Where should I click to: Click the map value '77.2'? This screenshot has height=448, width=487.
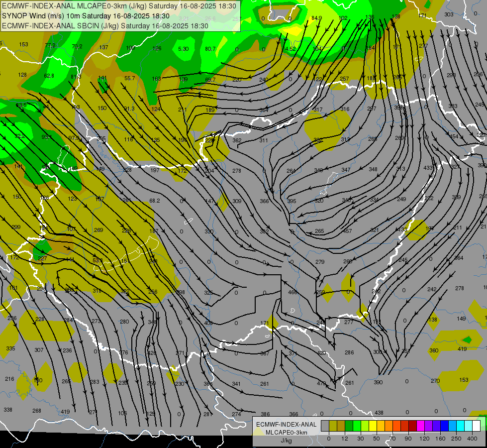click(50, 45)
